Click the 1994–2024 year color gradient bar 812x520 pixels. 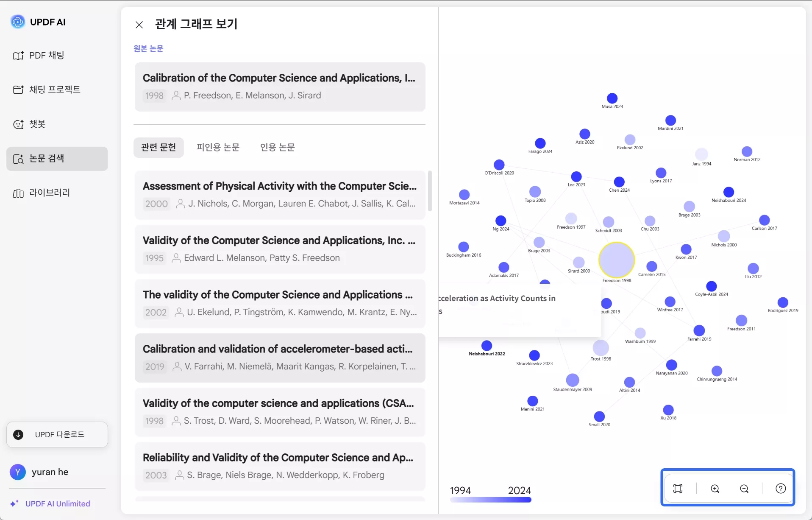pos(491,500)
